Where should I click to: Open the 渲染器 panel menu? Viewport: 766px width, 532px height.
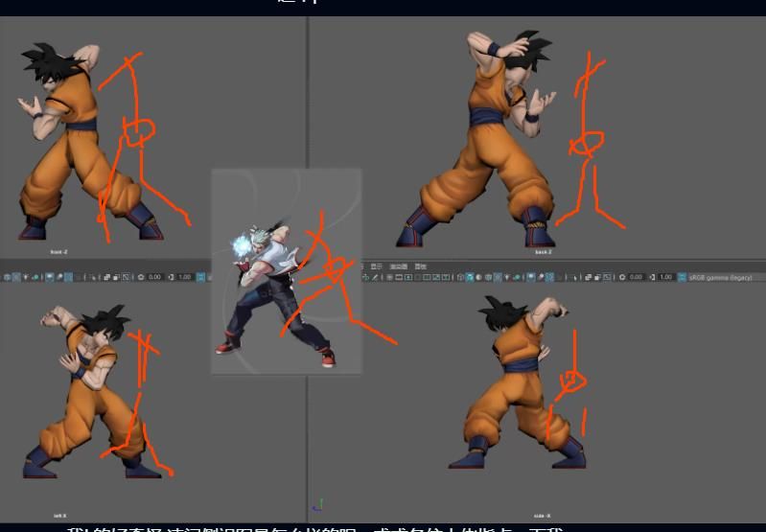(x=399, y=266)
